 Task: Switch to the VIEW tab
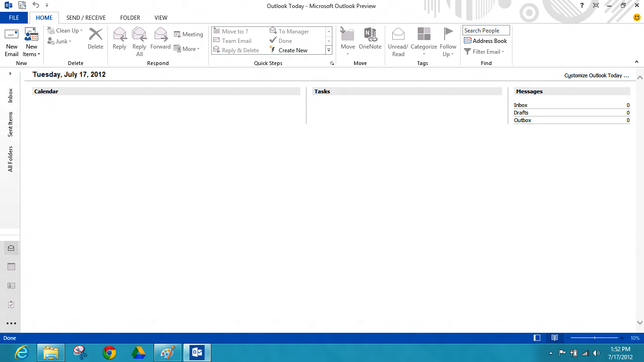161,18
